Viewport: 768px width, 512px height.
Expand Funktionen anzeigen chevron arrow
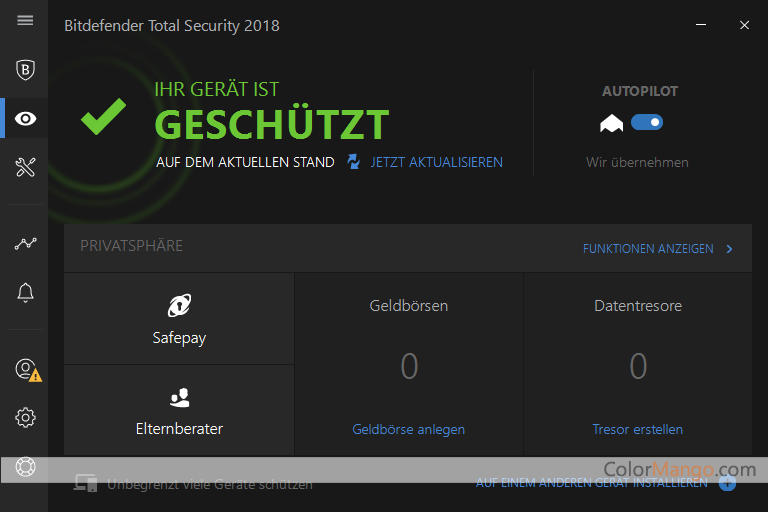coord(730,249)
